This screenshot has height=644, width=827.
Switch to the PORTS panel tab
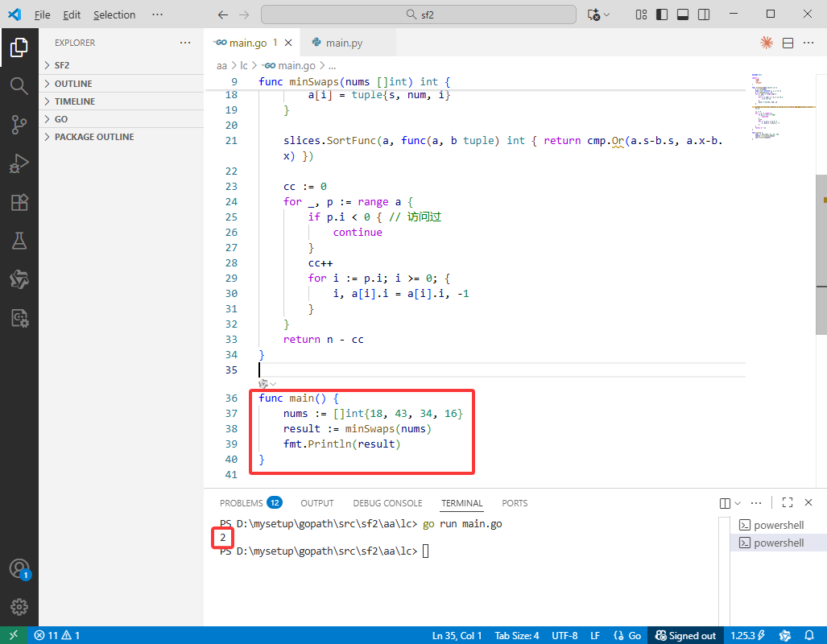click(515, 502)
